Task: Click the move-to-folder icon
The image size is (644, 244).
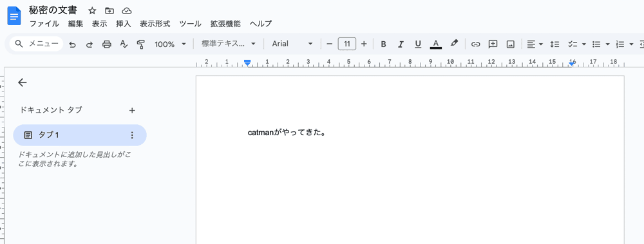Action: (x=109, y=11)
